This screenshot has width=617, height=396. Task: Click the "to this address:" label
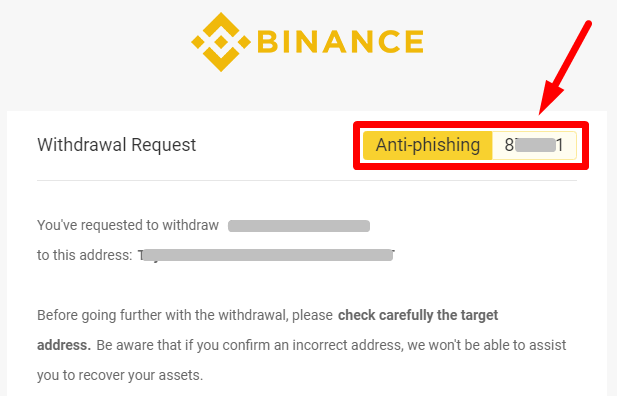coord(85,255)
